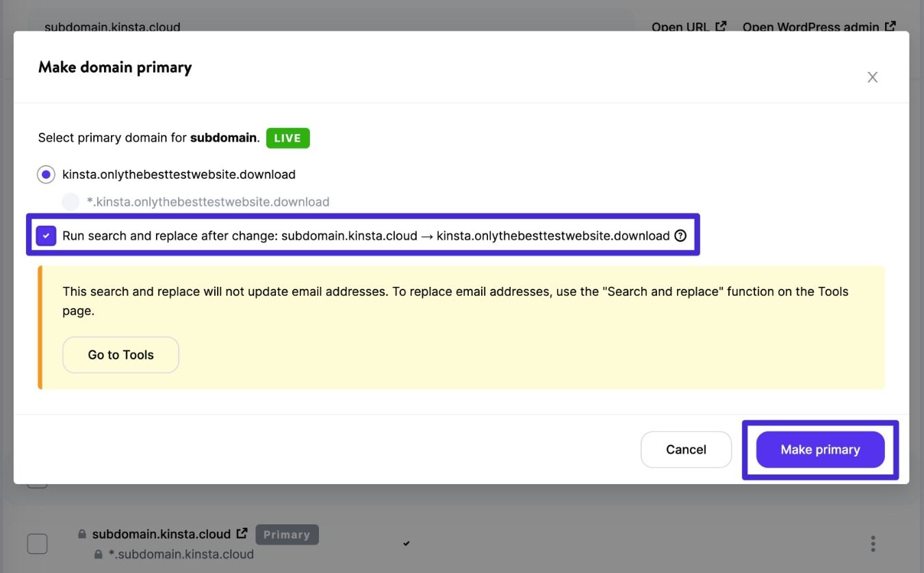Select the wildcard *.kinsta.onlythebesttestwebsite.download option
This screenshot has height=573, width=924.
[70, 201]
